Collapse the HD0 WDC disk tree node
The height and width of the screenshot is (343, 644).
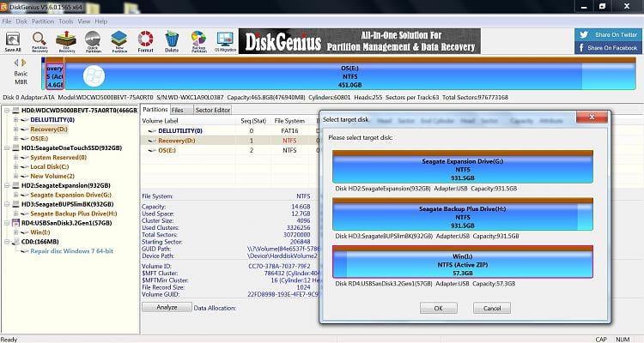[x=7, y=111]
